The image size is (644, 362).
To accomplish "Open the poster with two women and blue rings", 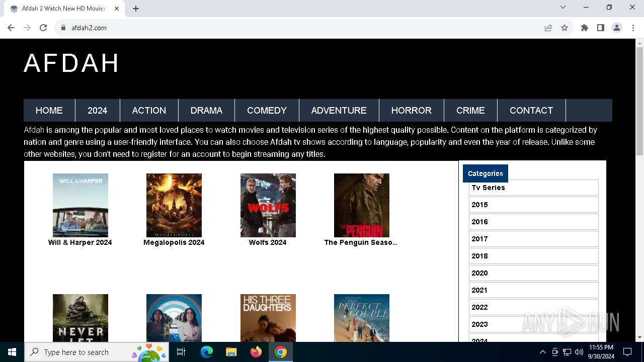I will 174,318.
